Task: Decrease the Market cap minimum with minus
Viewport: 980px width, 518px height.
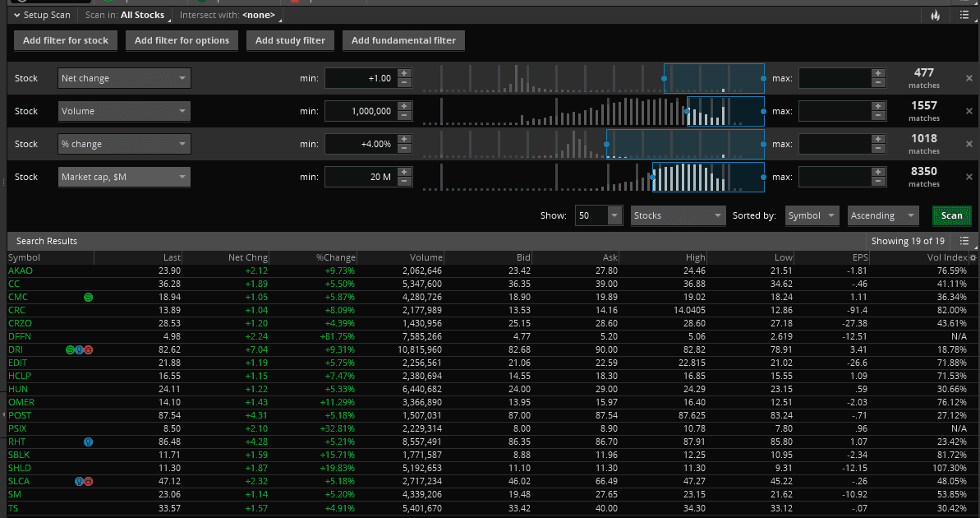Action: [x=404, y=182]
